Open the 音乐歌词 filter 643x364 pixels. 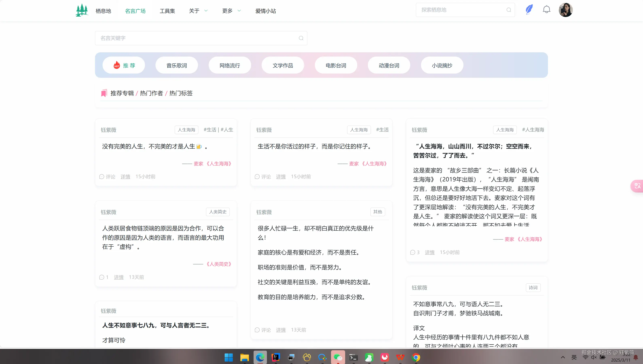[x=176, y=65]
